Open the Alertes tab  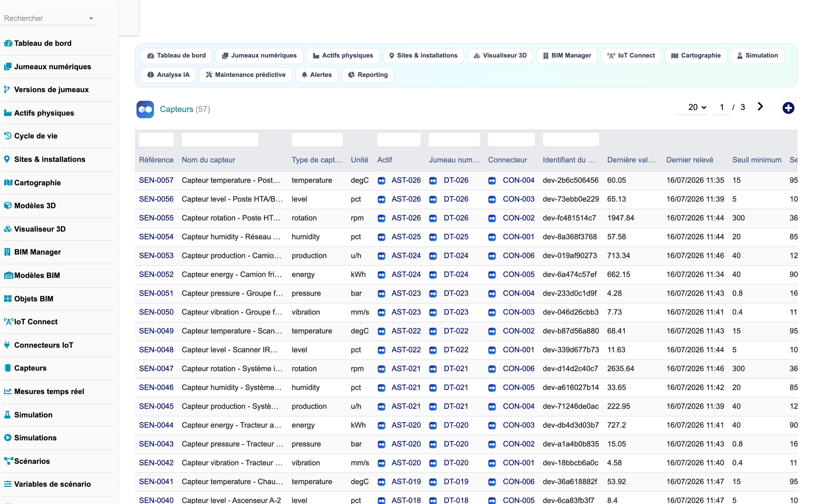coord(317,75)
